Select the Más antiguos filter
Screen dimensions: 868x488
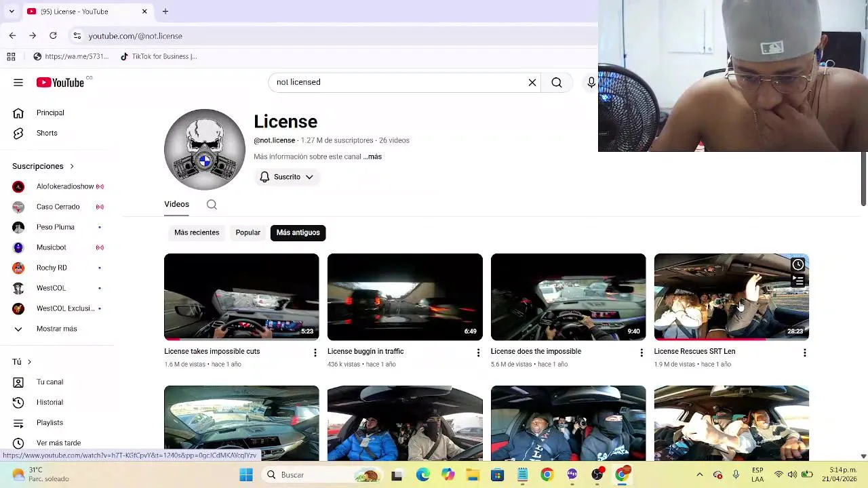(298, 232)
